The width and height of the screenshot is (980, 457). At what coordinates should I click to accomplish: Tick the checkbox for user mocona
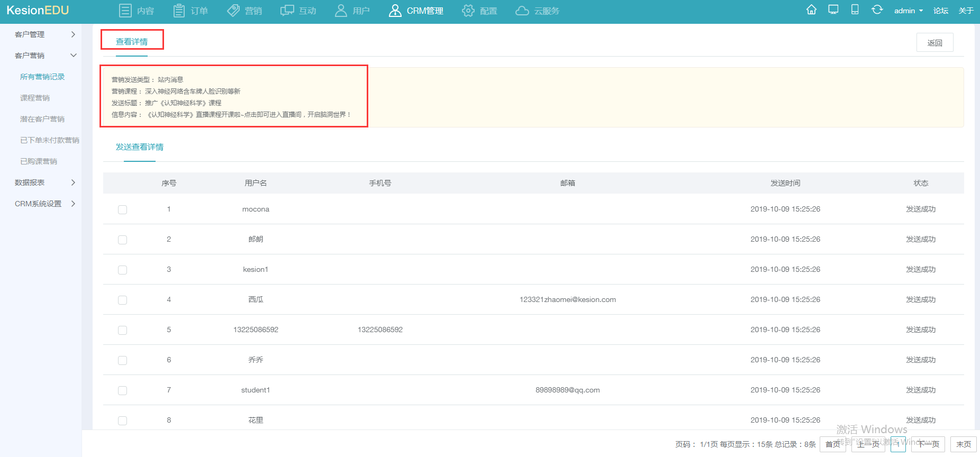click(x=122, y=209)
